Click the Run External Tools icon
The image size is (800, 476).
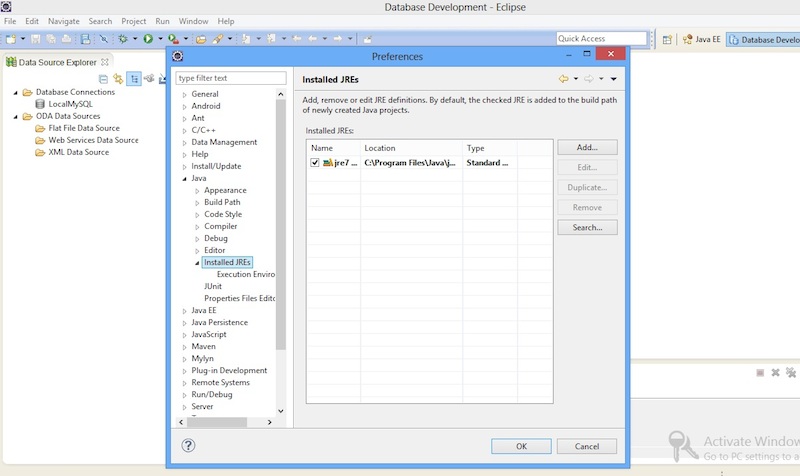(173, 39)
